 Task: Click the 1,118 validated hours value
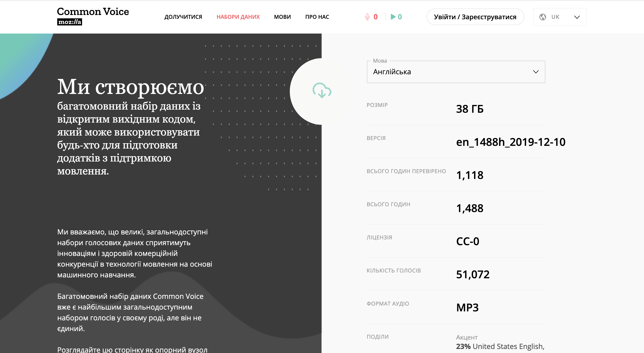tap(470, 175)
